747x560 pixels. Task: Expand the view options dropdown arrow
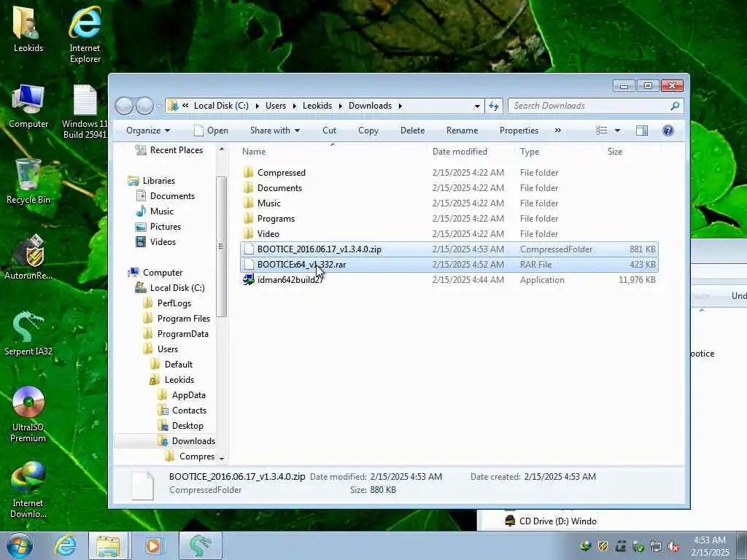pos(617,131)
